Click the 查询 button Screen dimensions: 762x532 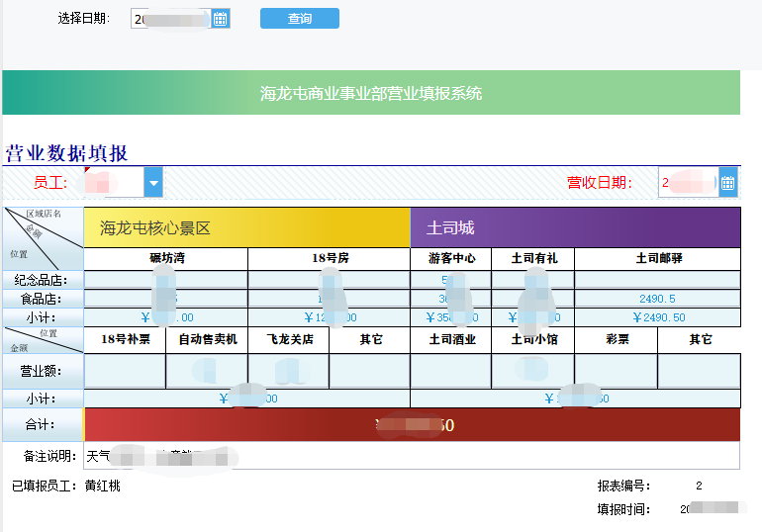point(299,19)
